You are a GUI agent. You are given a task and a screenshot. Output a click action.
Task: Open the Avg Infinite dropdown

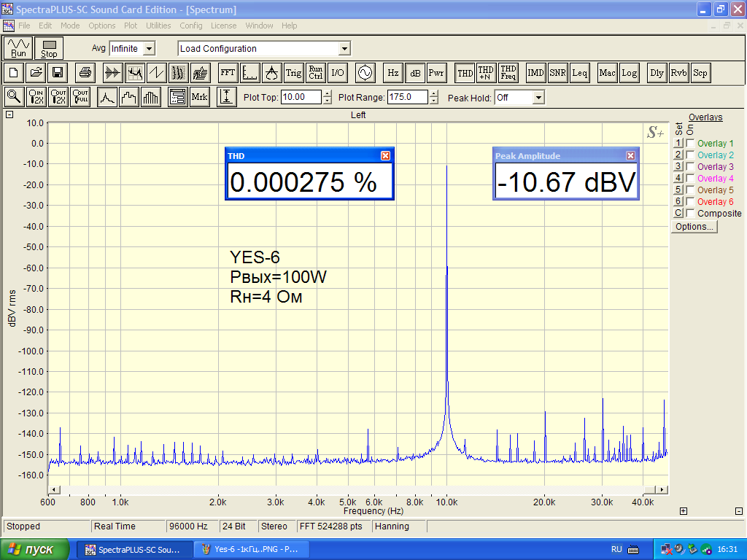coord(149,49)
